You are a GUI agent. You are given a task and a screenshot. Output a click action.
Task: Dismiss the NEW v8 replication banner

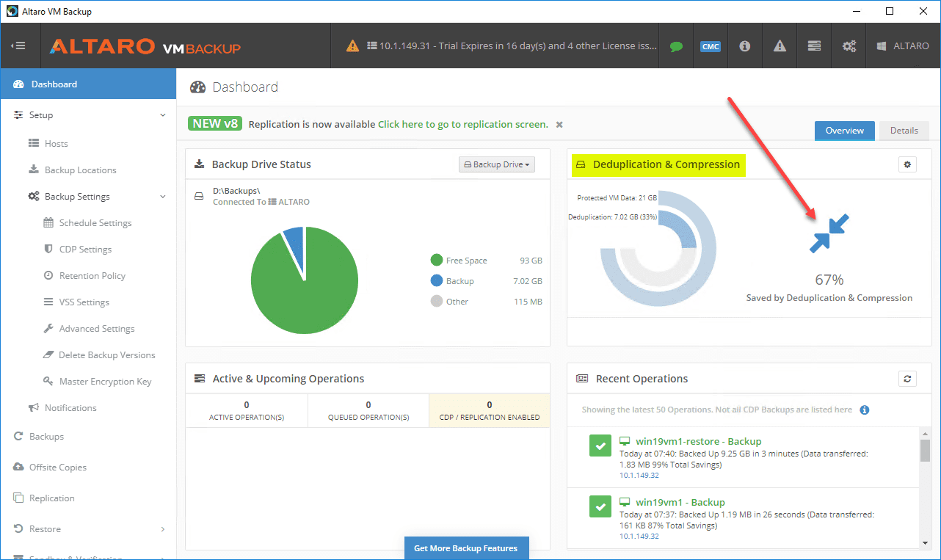click(x=559, y=125)
